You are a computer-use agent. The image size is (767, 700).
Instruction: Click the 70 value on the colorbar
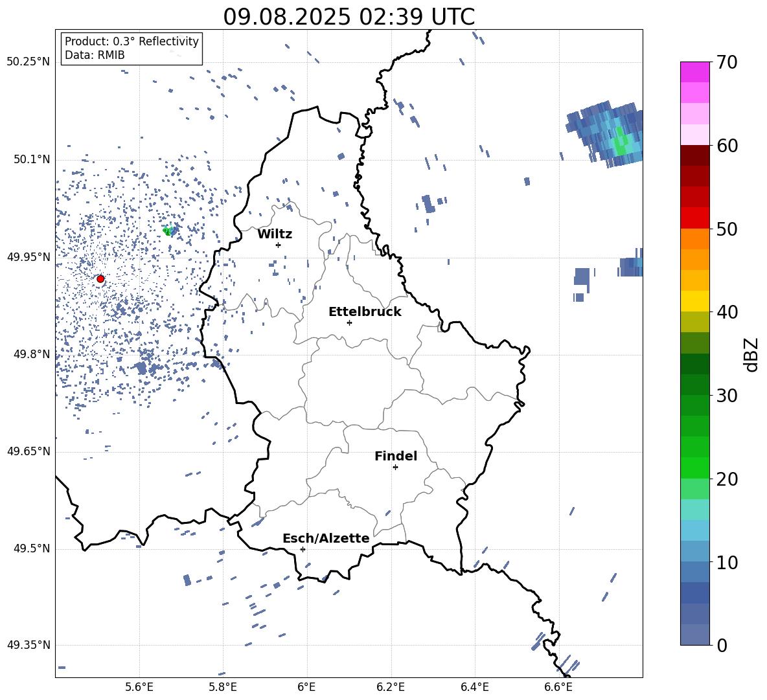point(727,62)
